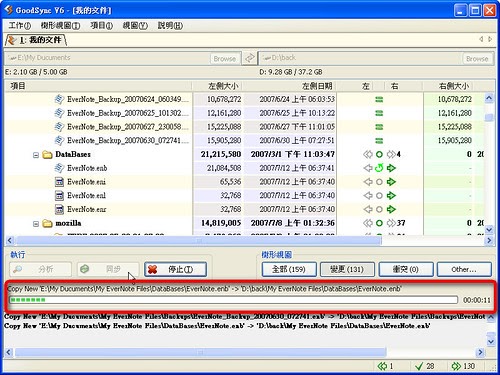500x375 pixels.
Task: Click file list horizontal scrollbar
Action: click(199, 240)
